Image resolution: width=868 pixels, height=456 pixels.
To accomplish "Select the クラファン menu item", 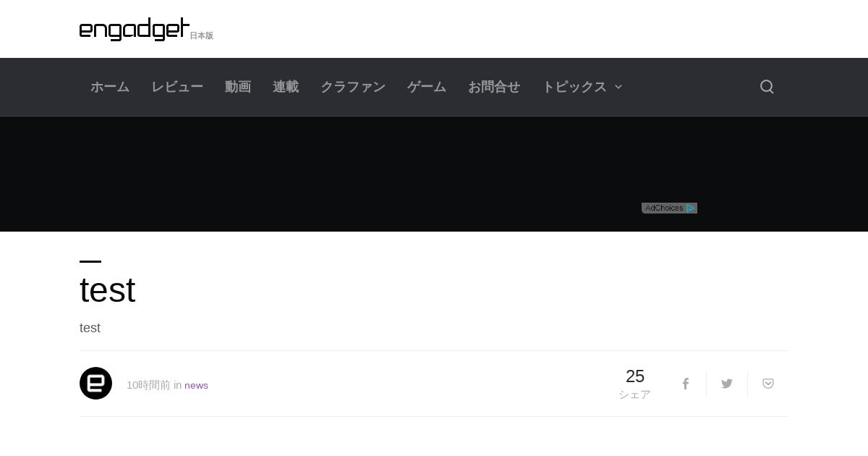I will (353, 87).
